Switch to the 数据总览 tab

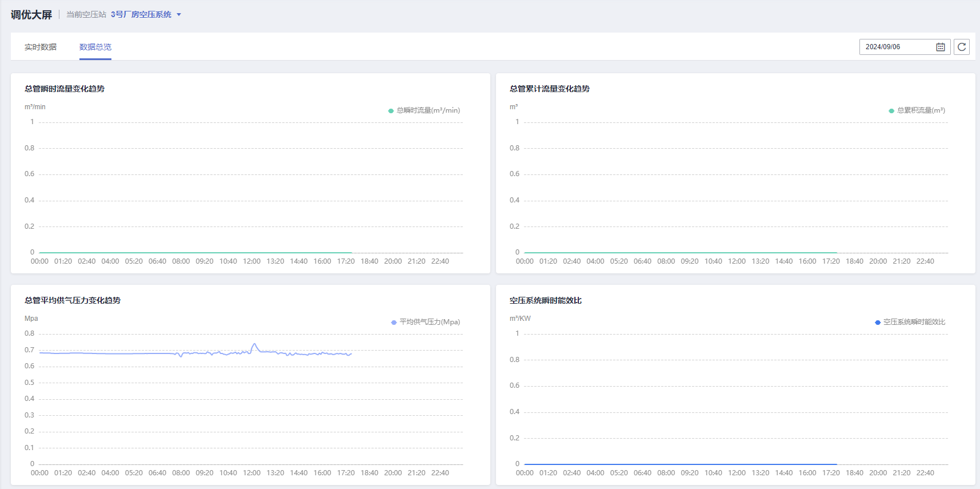(95, 47)
